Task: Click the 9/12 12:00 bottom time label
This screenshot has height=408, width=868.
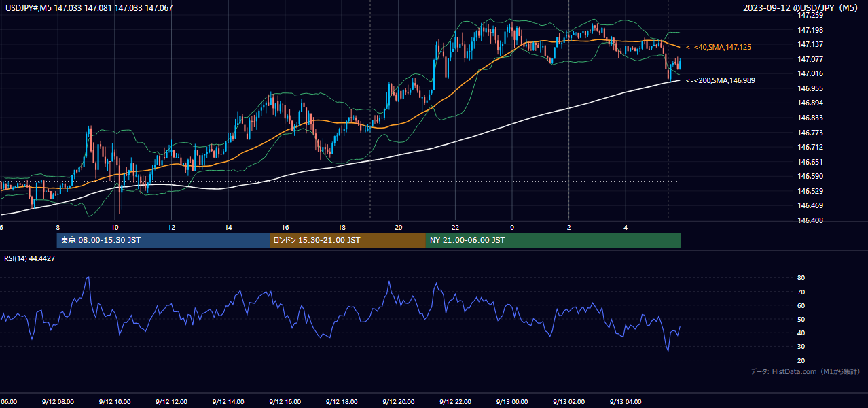Action: point(171,402)
